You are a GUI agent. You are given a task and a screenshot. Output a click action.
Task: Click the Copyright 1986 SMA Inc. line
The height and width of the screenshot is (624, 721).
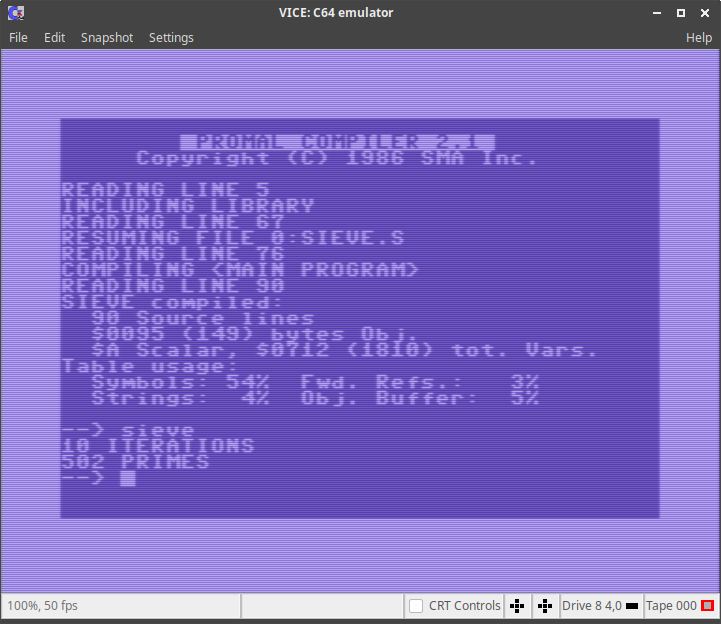coord(337,158)
